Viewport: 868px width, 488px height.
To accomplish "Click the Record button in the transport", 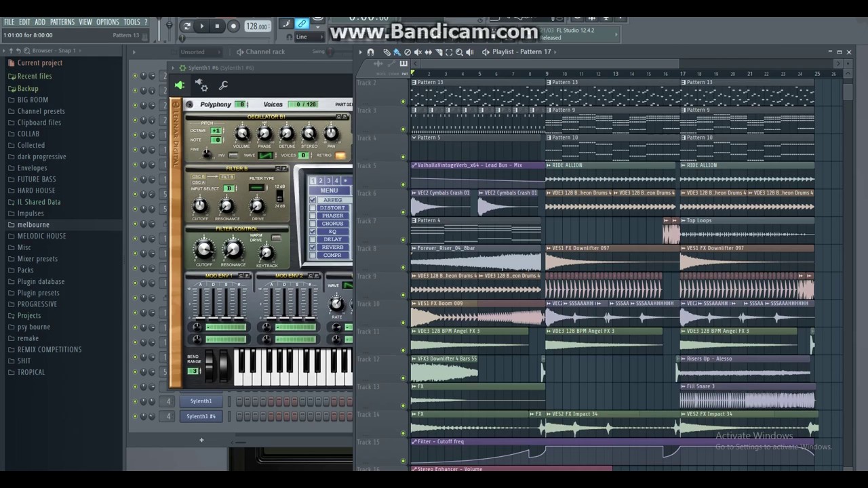I will tap(233, 26).
